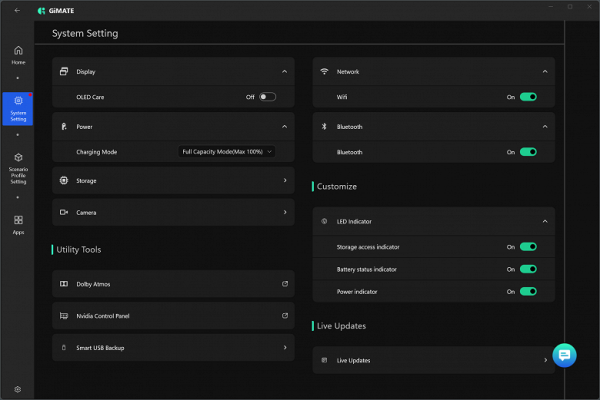600x400 pixels.
Task: Turn off the Bluetooth toggle
Action: 528,152
